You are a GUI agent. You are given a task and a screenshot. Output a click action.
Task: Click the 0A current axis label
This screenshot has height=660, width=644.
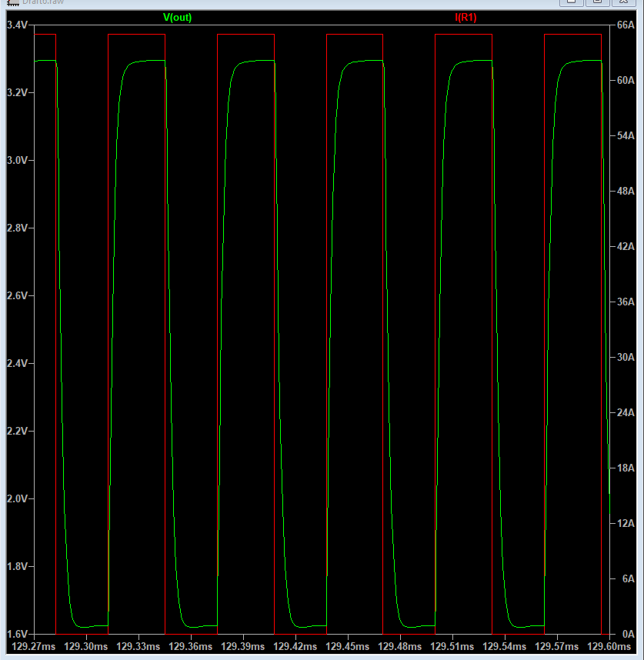coord(628,634)
